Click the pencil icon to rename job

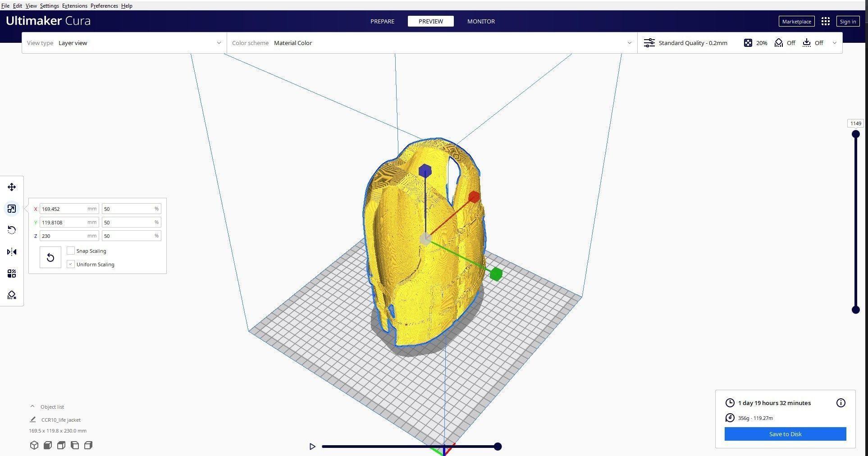[x=32, y=420]
